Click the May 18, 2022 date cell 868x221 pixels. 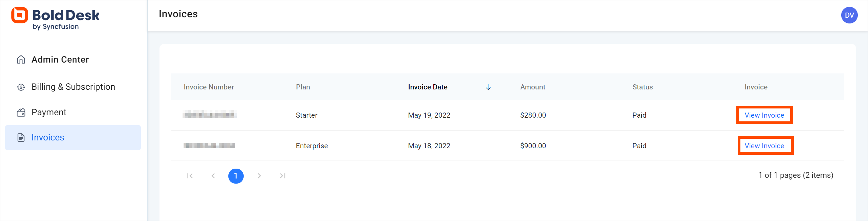coord(429,146)
